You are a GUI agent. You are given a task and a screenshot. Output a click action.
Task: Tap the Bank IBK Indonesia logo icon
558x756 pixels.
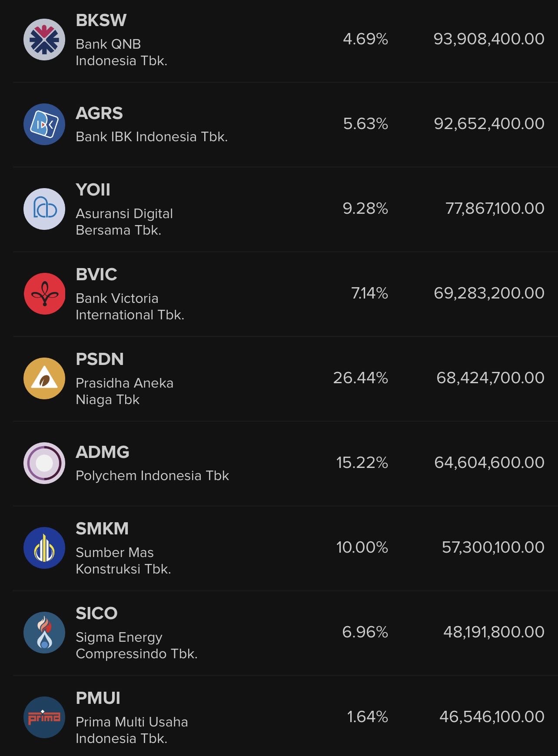pos(44,124)
